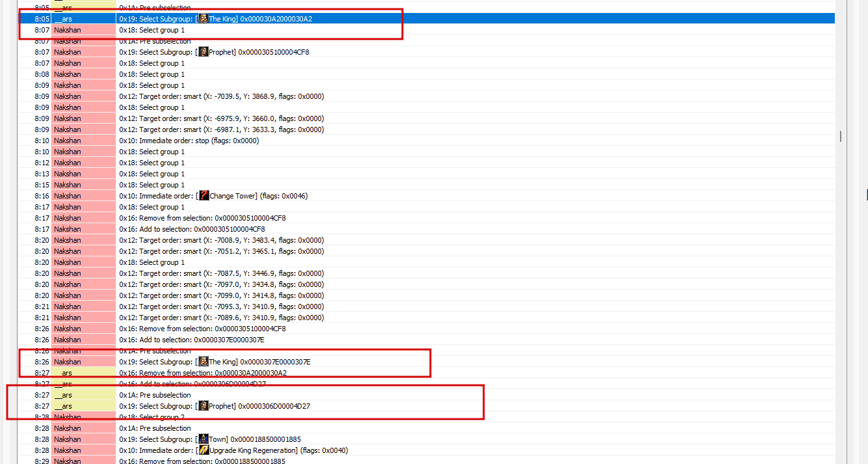Click the Town icon in the 8:28 row

204,439
